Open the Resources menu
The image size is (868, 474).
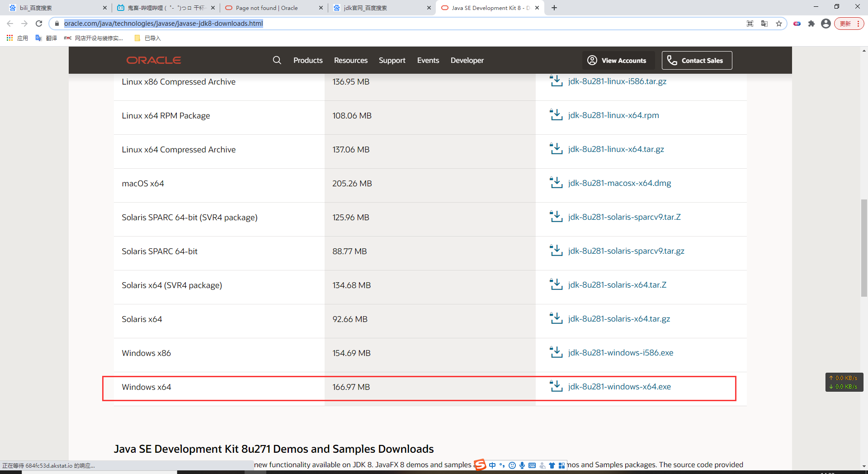click(351, 60)
